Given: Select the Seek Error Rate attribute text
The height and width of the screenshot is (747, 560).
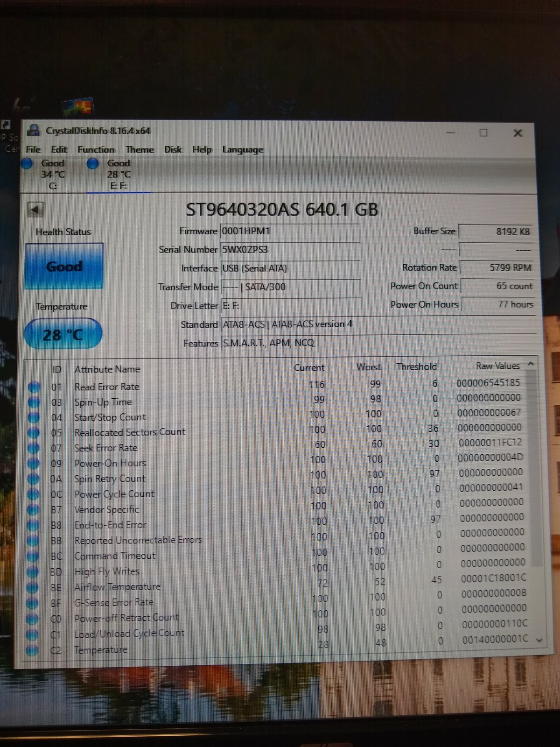Looking at the screenshot, I should point(106,448).
